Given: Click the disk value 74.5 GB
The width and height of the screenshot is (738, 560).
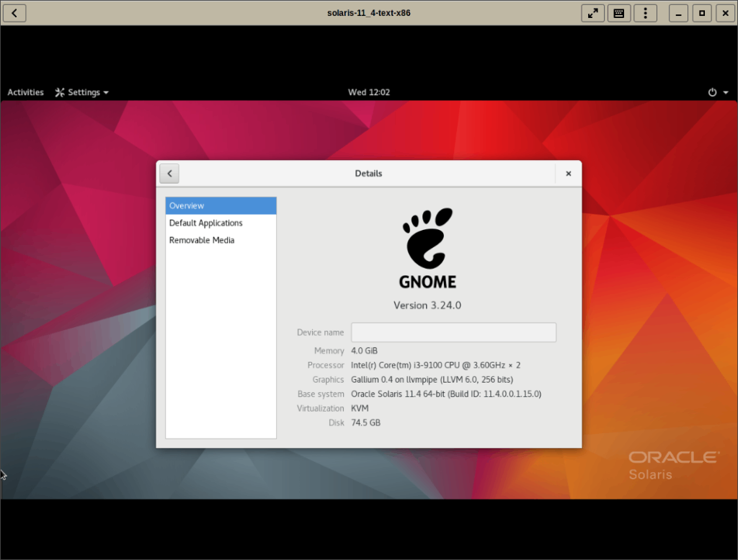Looking at the screenshot, I should coord(365,422).
